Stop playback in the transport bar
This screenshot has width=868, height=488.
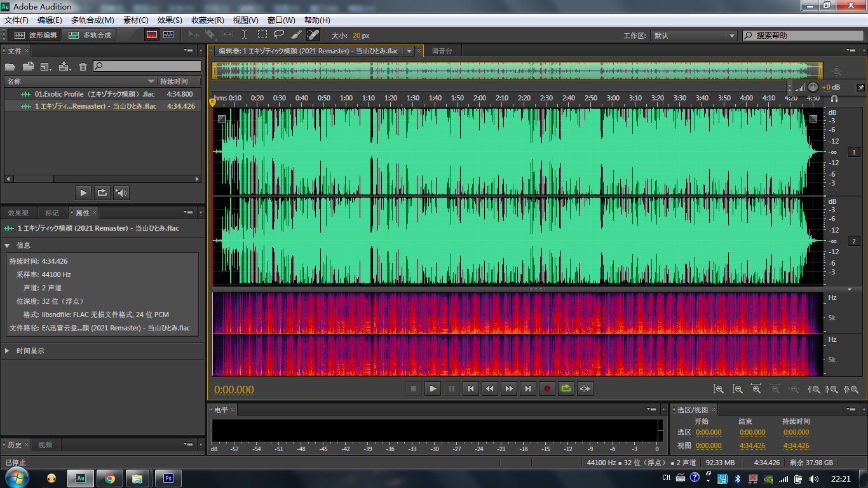[414, 388]
